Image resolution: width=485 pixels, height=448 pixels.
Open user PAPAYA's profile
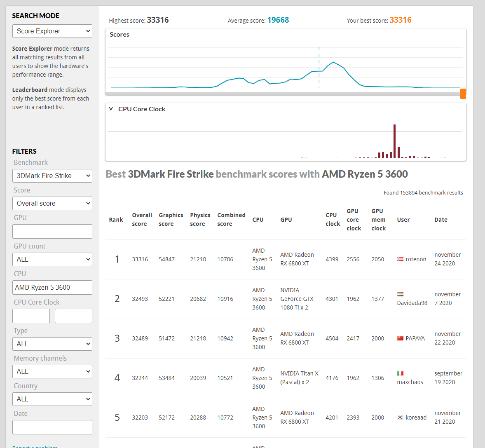(x=415, y=338)
